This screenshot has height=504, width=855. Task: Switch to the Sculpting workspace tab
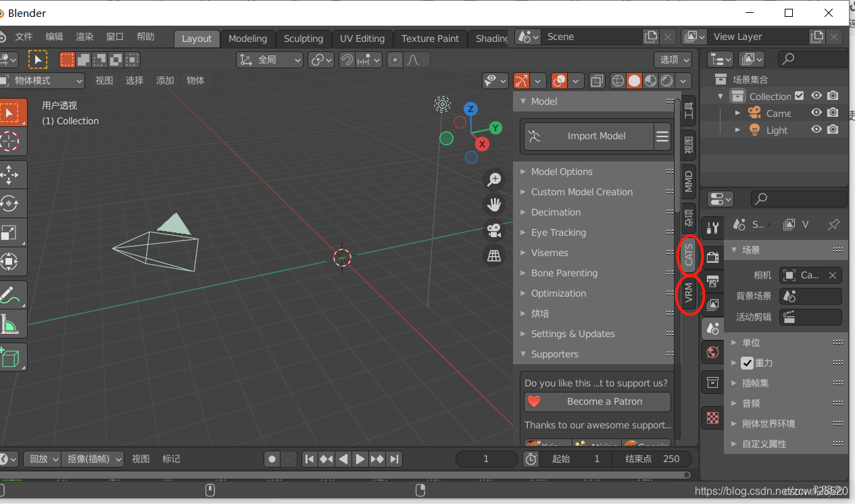coord(303,39)
